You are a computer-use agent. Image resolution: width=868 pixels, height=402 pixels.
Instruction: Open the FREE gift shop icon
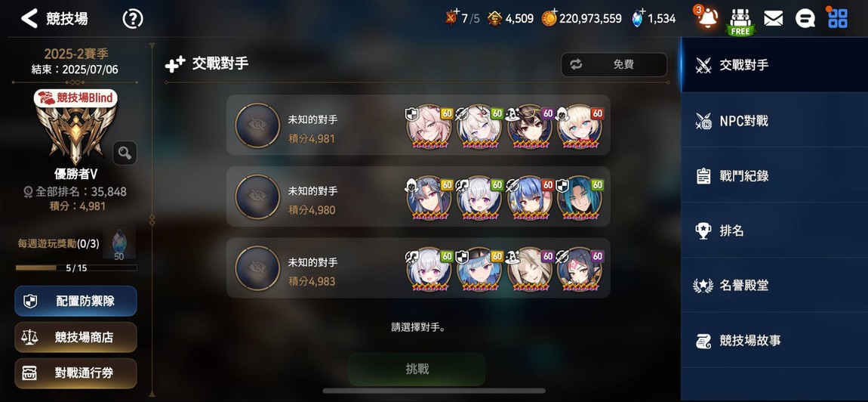pos(740,21)
